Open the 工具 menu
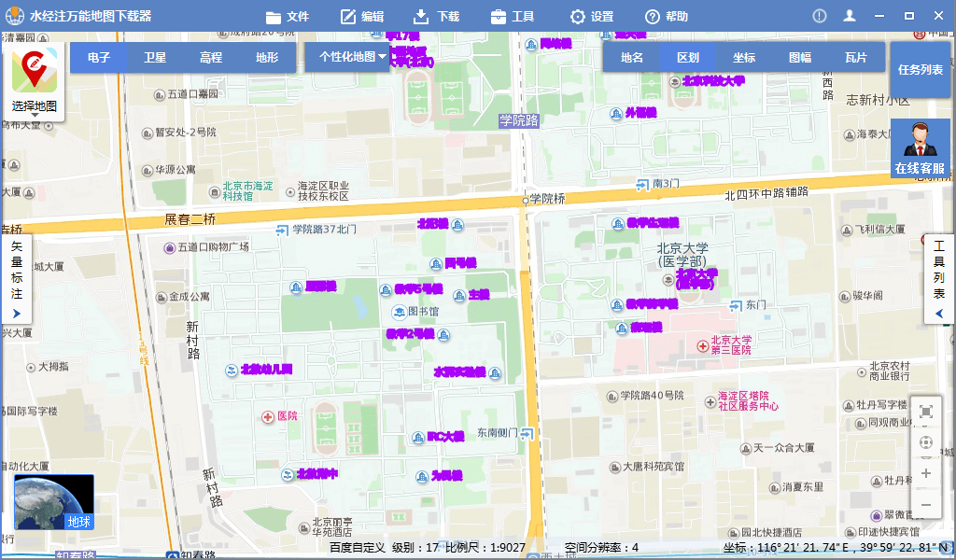Viewport: 956px width, 560px height. pos(513,17)
